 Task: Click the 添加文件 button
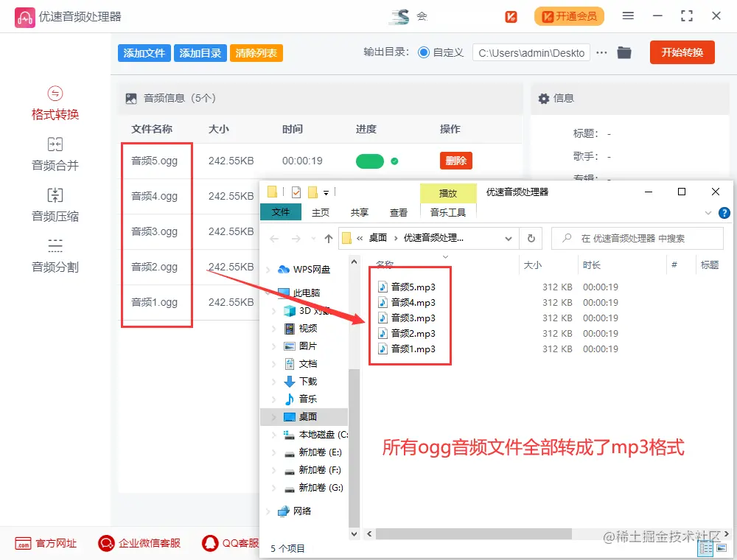pos(144,53)
